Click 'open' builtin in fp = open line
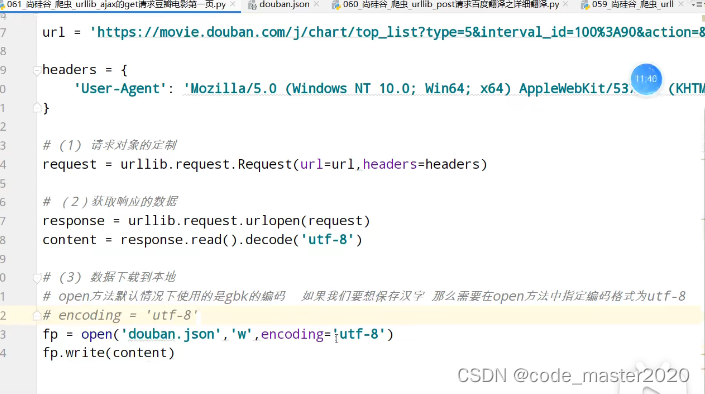 pyautogui.click(x=97, y=334)
